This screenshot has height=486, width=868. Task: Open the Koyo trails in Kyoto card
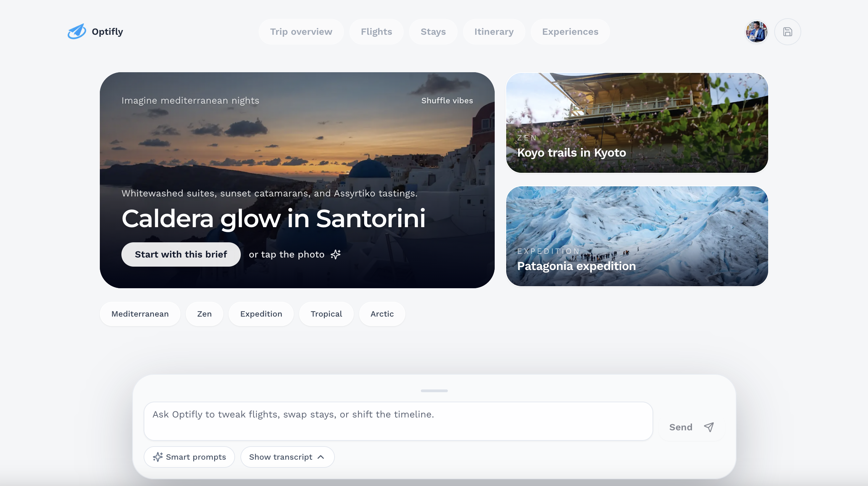click(637, 123)
